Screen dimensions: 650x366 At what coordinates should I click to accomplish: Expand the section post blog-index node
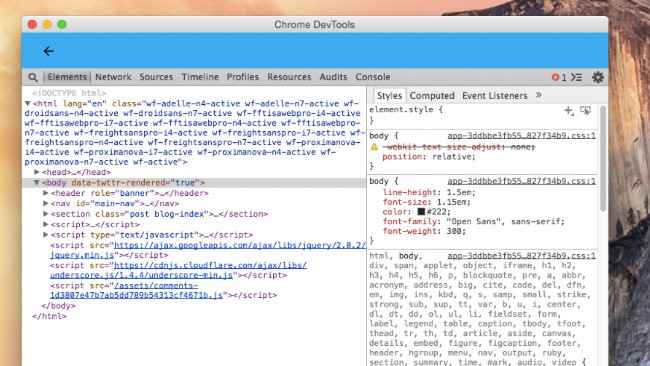coord(46,213)
